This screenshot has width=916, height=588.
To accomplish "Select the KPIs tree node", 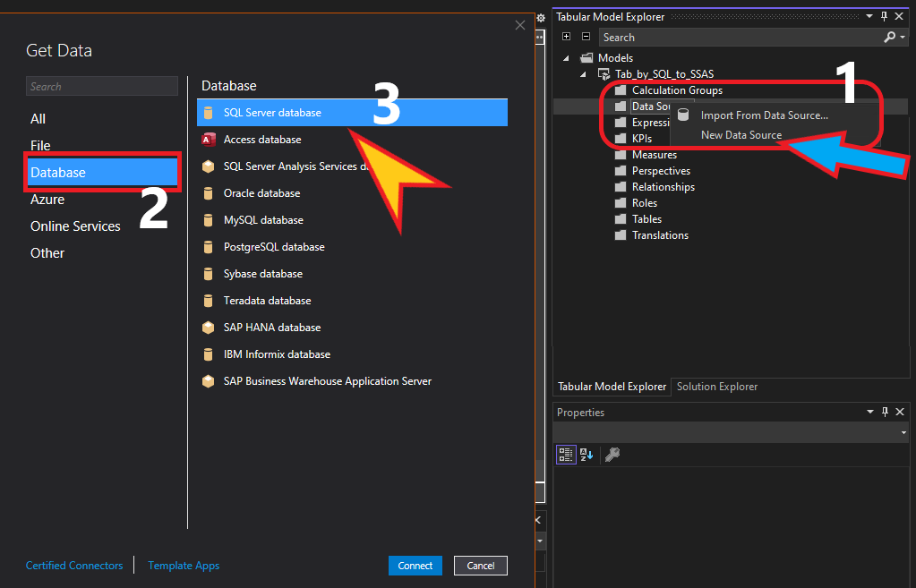I will click(x=641, y=139).
